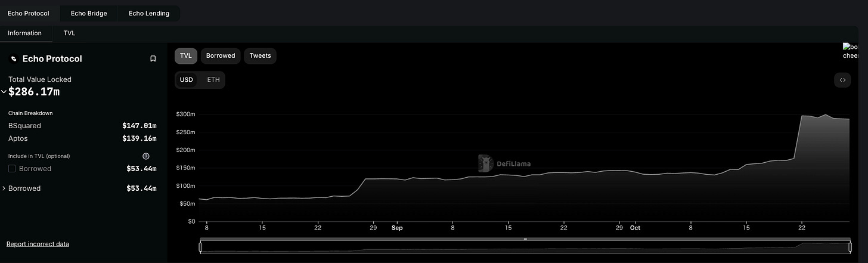Screen dimensions: 868x263
Task: Open the Echo Bridge tab
Action: [89, 13]
